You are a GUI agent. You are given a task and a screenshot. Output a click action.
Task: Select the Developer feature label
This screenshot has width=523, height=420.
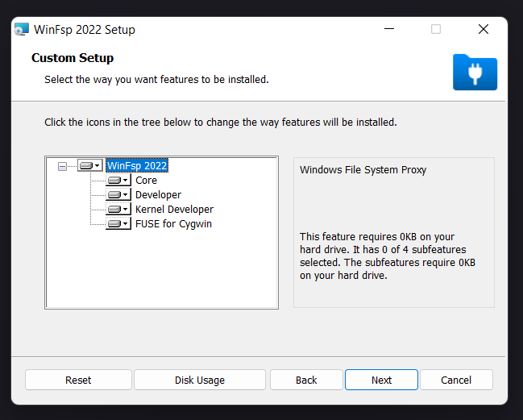tap(158, 195)
